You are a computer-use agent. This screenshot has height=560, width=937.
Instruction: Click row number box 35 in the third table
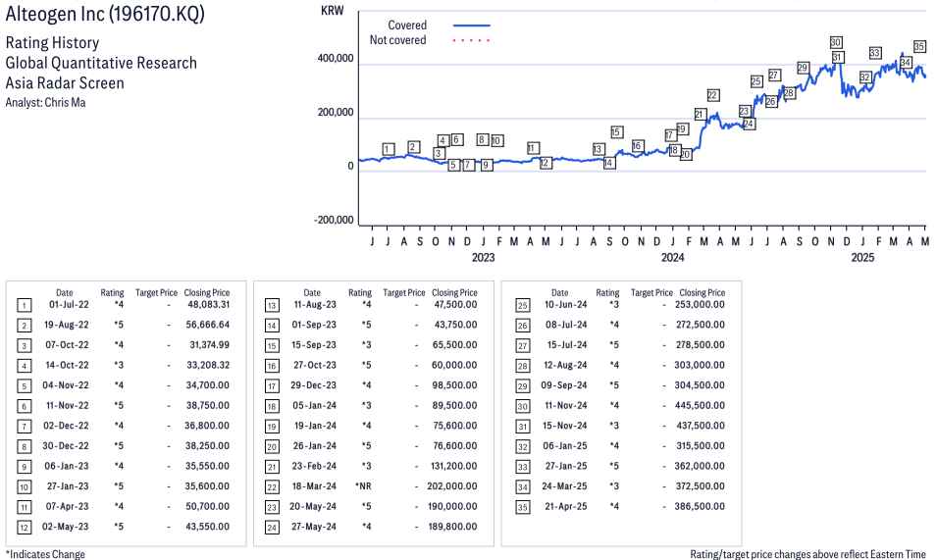[x=522, y=507]
